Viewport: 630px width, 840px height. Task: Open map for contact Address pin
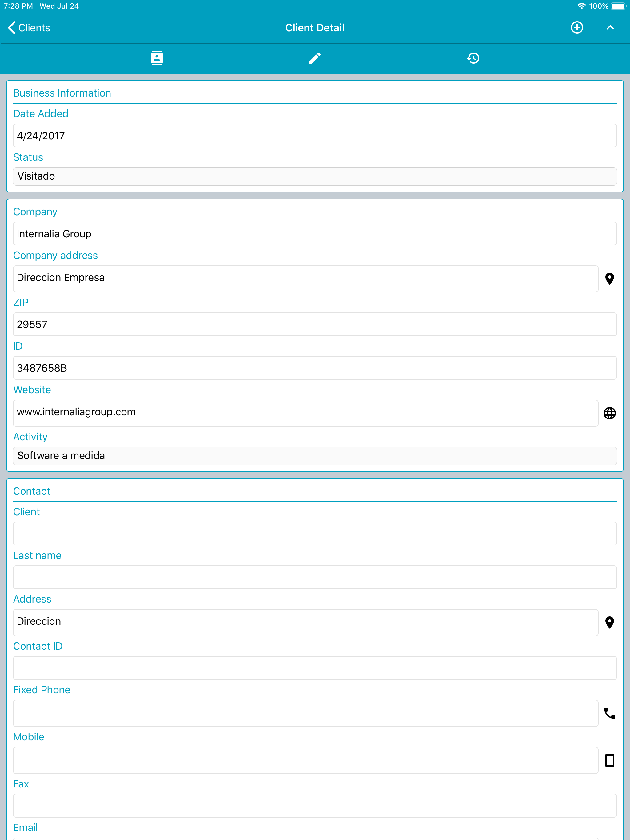609,622
